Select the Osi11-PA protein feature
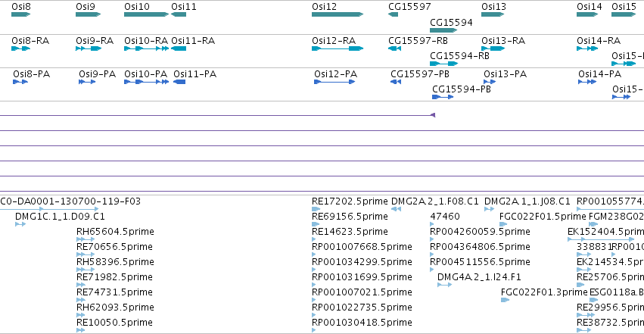This screenshot has width=644, height=334. [x=179, y=82]
